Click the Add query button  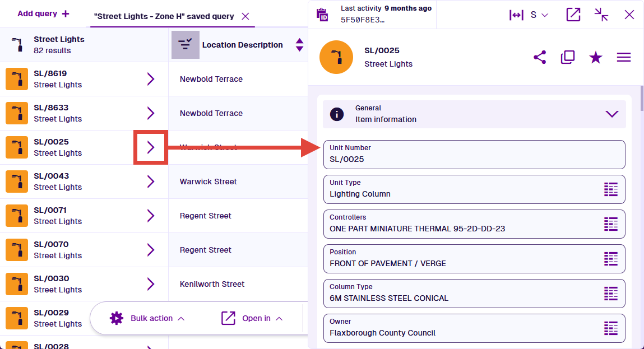coord(43,13)
